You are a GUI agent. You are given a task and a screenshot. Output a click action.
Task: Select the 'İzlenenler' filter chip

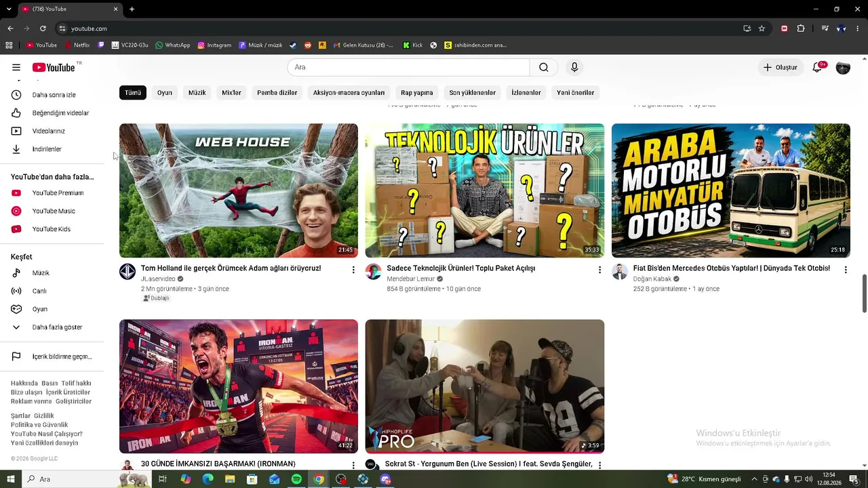[x=526, y=93]
